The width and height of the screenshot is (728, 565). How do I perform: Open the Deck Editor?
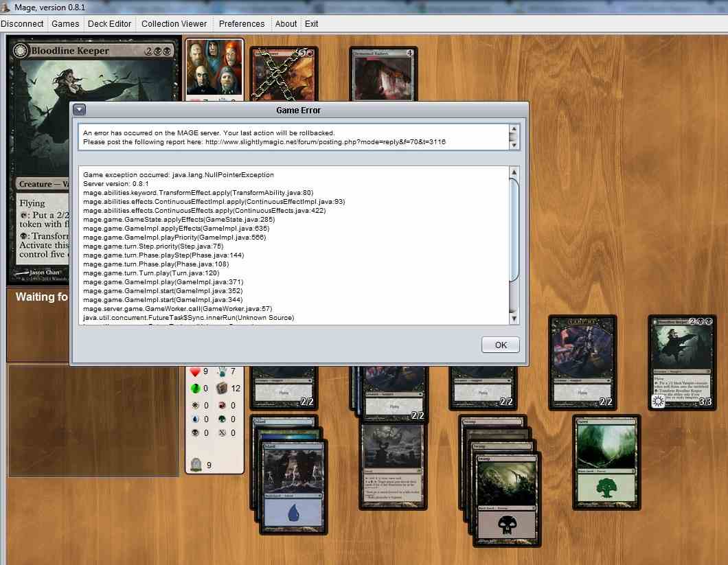[x=110, y=23]
